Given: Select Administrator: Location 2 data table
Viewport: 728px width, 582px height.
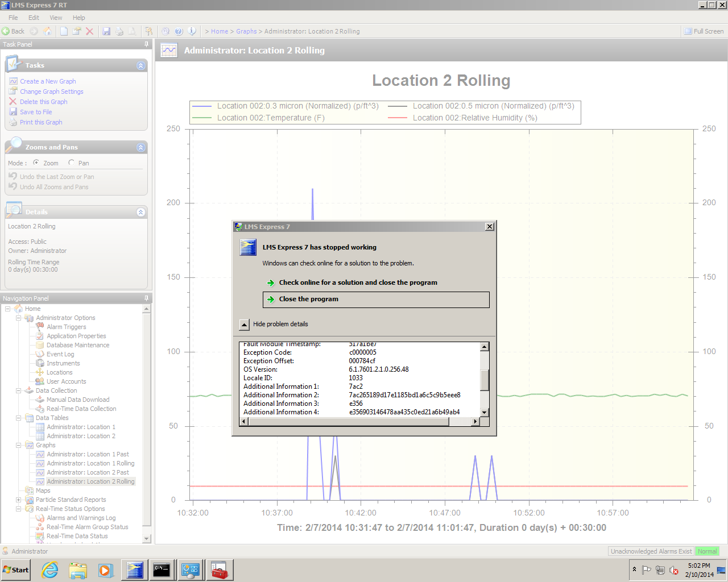Looking at the screenshot, I should [81, 436].
